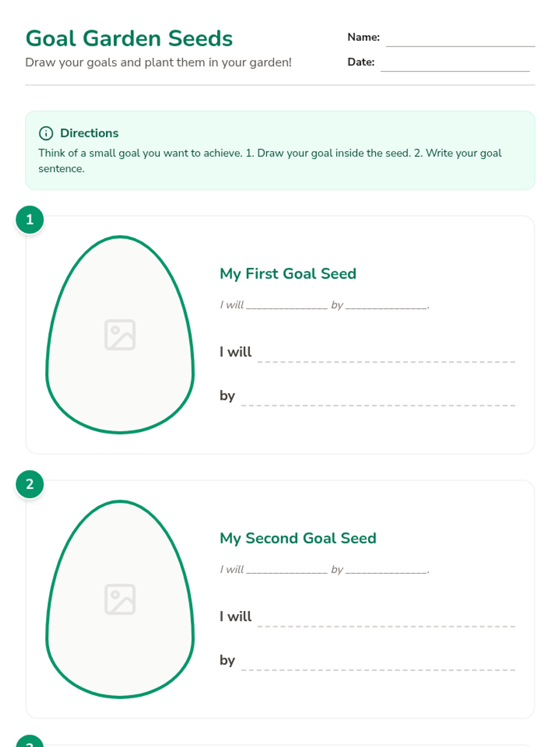Click the subtitle 'Draw your goals' text
This screenshot has height=747, width=560.
(x=158, y=63)
